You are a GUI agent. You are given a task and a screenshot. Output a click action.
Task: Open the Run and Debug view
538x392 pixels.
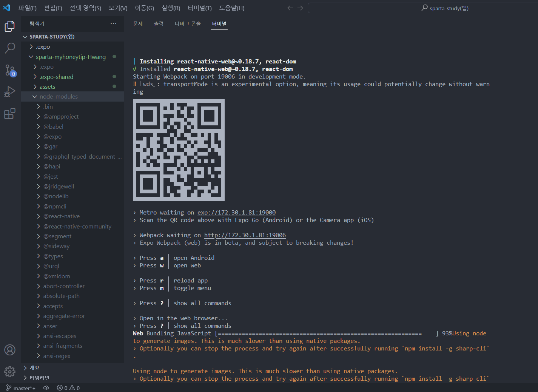10,92
